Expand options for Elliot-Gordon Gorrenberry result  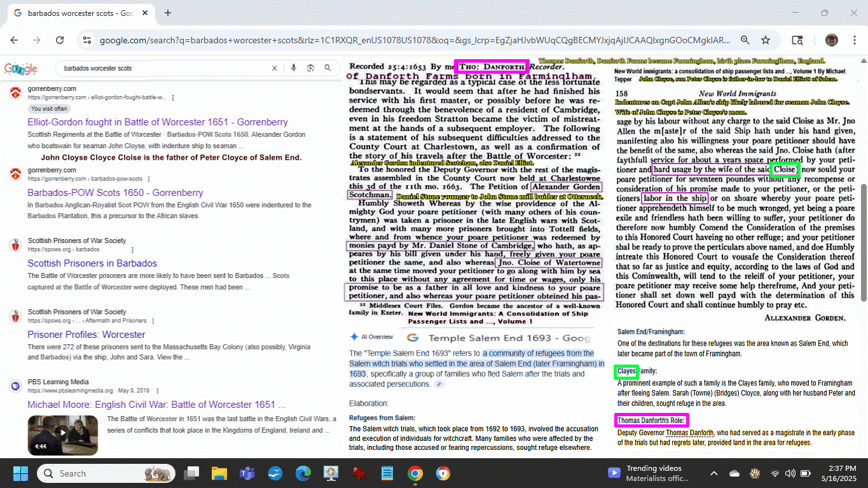[173, 98]
